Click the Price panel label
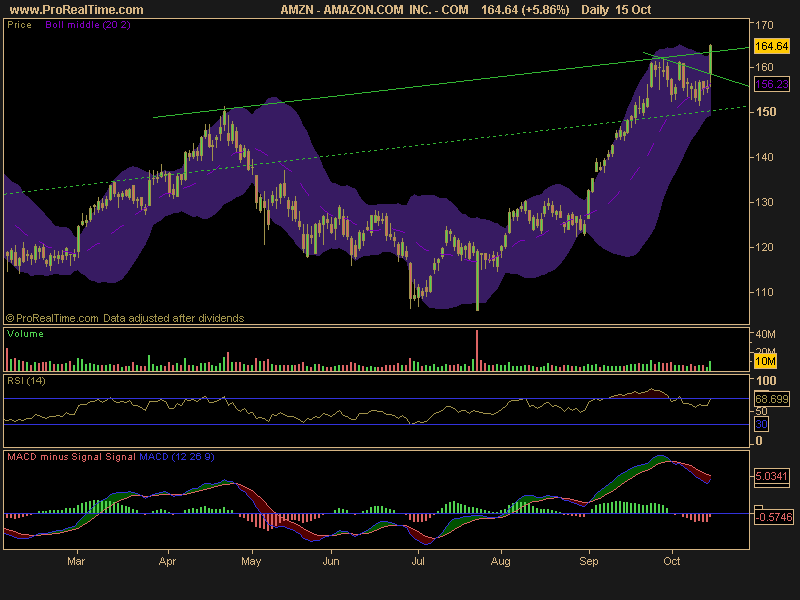Viewport: 800px width, 600px height. 19,25
